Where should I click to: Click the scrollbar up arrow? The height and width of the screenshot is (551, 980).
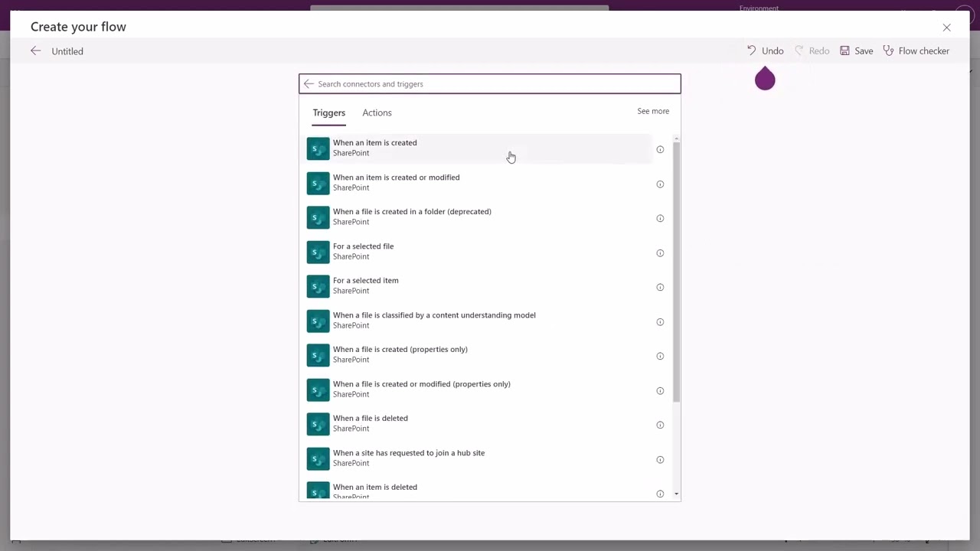tap(677, 139)
